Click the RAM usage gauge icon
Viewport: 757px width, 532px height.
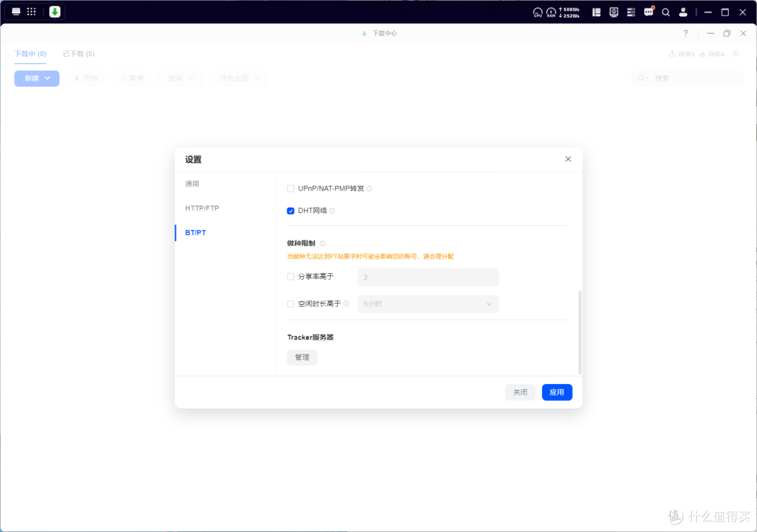point(551,13)
